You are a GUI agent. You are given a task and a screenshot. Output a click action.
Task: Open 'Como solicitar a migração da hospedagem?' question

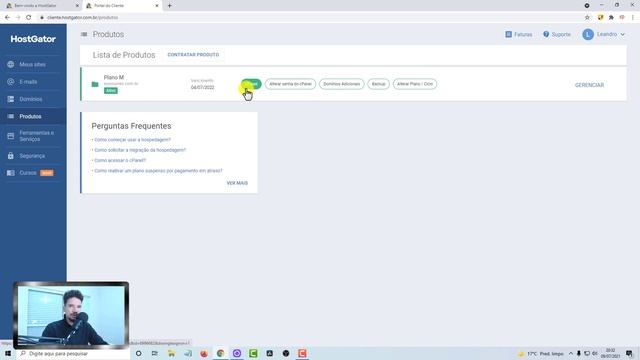[x=140, y=150]
